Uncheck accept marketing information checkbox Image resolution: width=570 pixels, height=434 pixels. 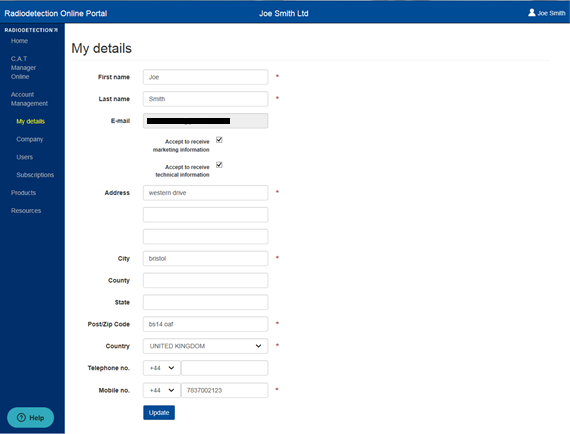pyautogui.click(x=219, y=140)
